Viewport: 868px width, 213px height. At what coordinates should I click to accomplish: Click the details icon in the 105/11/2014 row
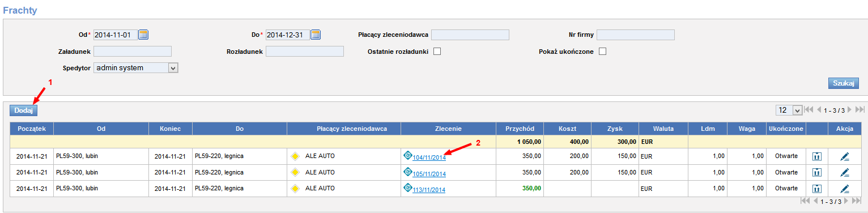[816, 172]
